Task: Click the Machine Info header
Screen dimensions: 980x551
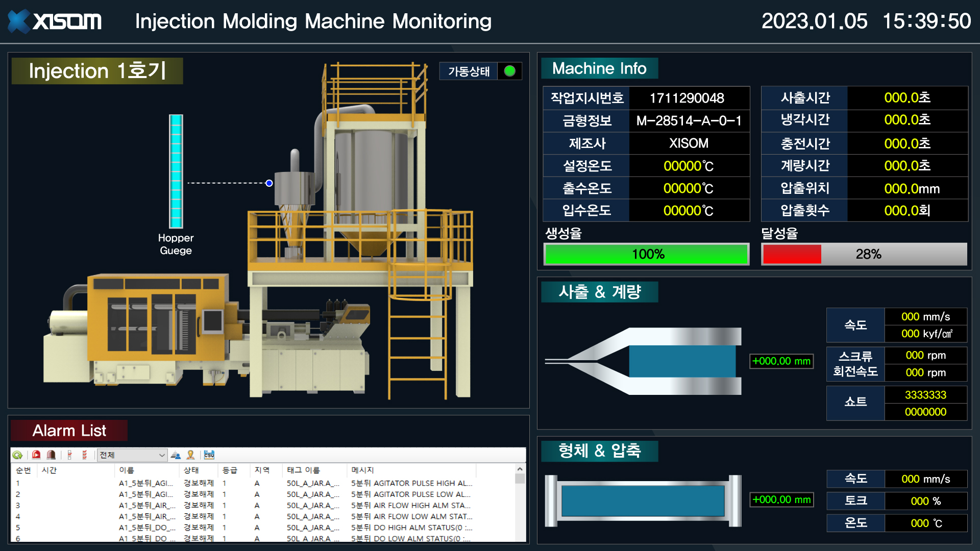Action: point(599,68)
